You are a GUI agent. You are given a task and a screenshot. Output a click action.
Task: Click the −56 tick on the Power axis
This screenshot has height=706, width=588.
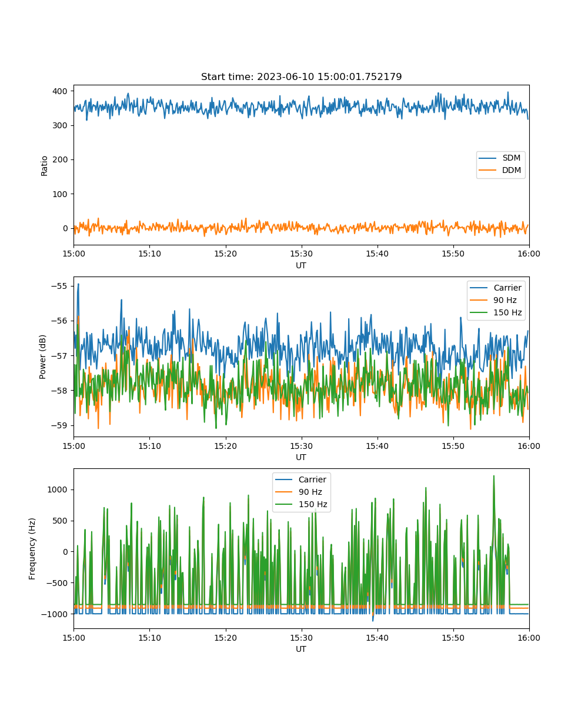point(59,321)
